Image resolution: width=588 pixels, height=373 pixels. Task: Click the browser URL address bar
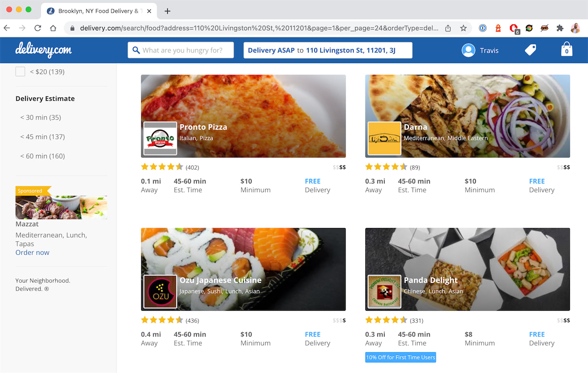[x=259, y=28]
